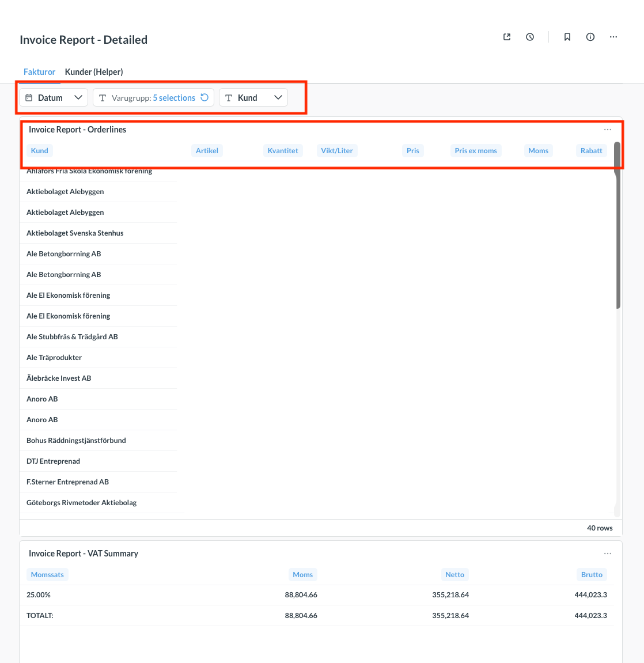Select the Fakturor tab
Image resolution: width=644 pixels, height=663 pixels.
39,72
